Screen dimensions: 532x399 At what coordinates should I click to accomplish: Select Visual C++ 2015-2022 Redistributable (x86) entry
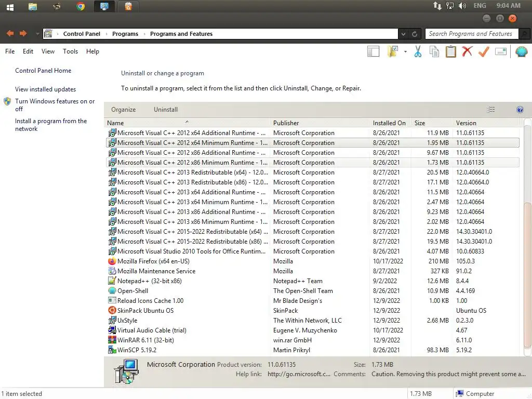tap(312, 242)
